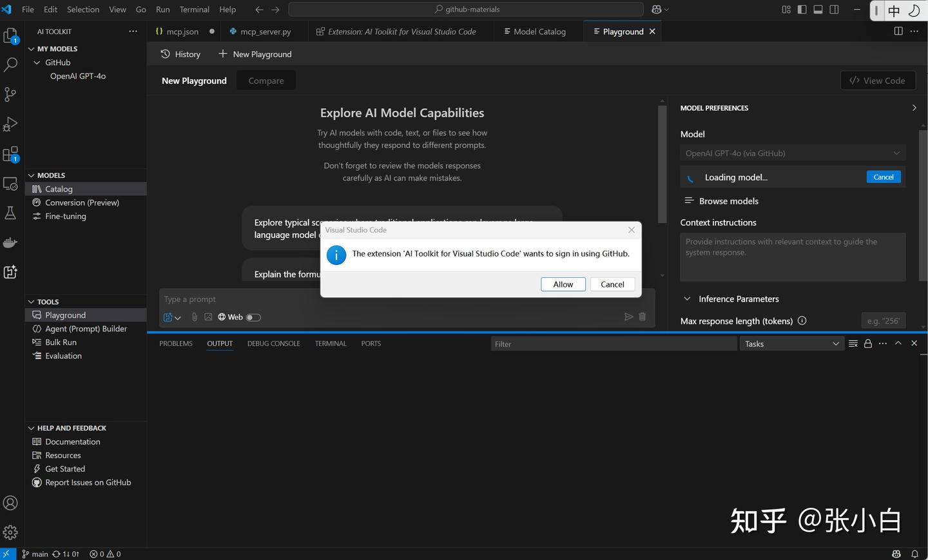Toggle primary side bar layout icon

point(802,10)
